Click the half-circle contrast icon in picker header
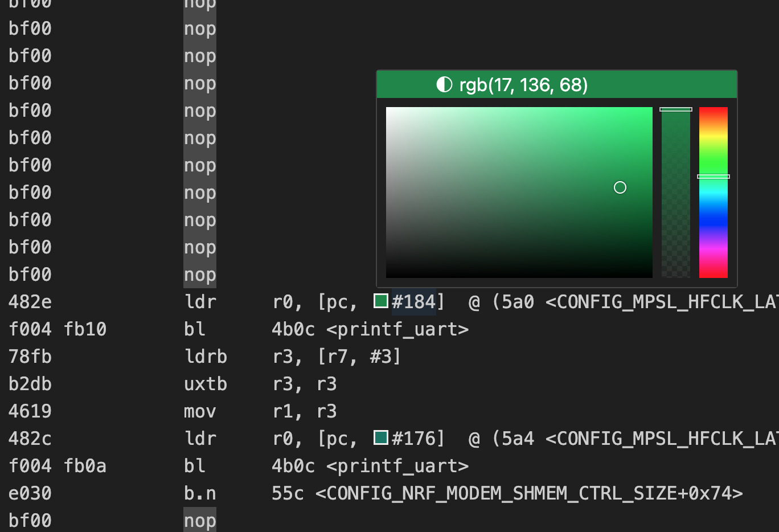Viewport: 779px width, 532px height. pyautogui.click(x=444, y=85)
